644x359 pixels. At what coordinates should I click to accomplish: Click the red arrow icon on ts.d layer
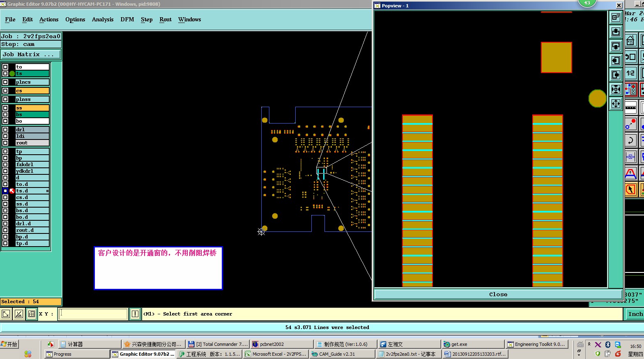click(12, 191)
